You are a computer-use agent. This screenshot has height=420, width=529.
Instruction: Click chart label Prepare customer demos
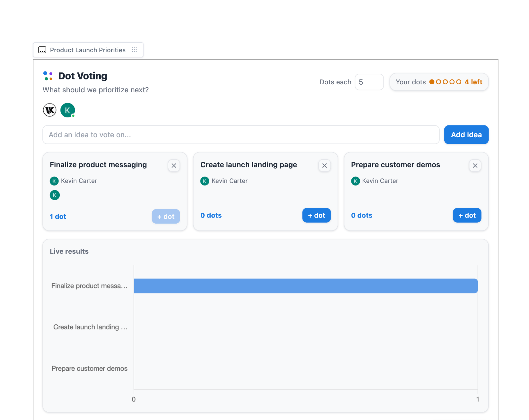tap(89, 368)
